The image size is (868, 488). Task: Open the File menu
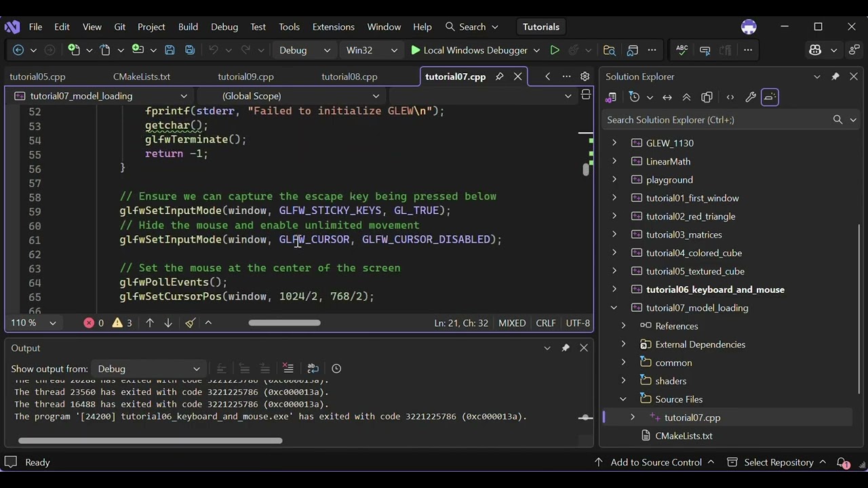click(35, 27)
